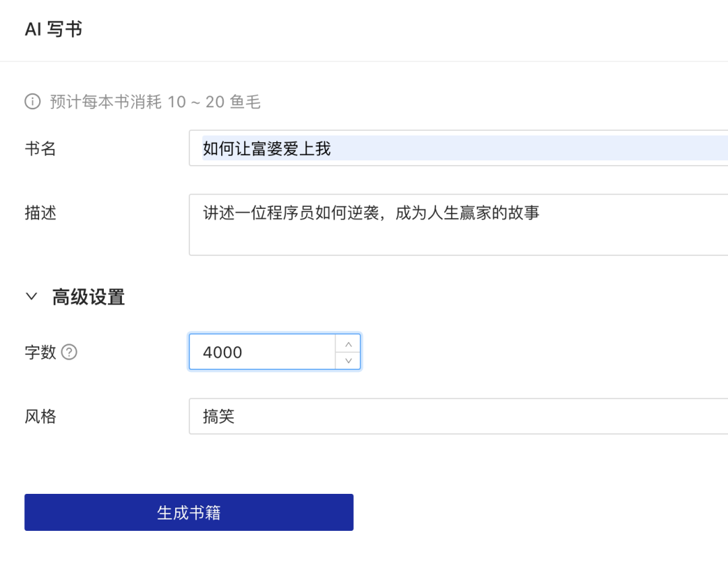This screenshot has height=572, width=728.
Task: Click the 高级设置 section heading
Action: [88, 297]
